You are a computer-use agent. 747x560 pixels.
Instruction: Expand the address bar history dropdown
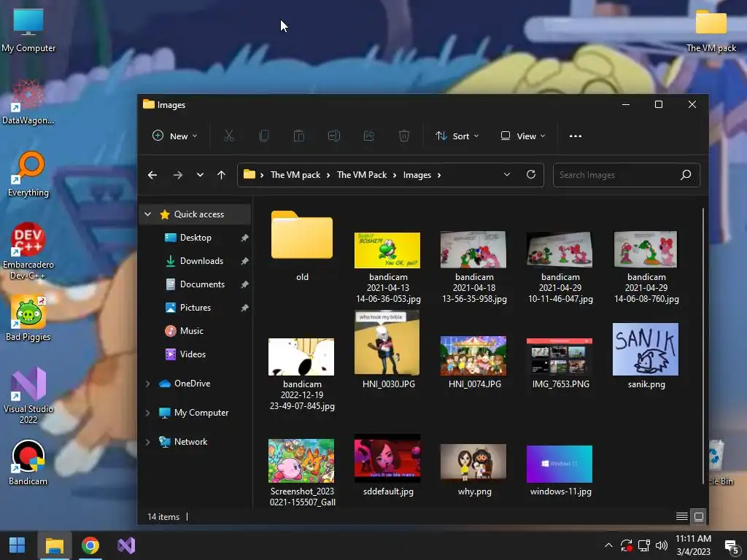tap(507, 175)
